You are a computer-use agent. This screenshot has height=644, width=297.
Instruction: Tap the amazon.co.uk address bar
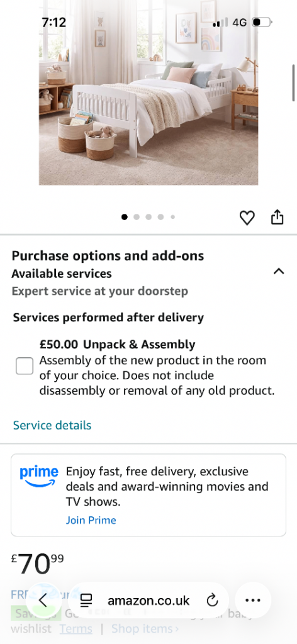click(x=148, y=601)
